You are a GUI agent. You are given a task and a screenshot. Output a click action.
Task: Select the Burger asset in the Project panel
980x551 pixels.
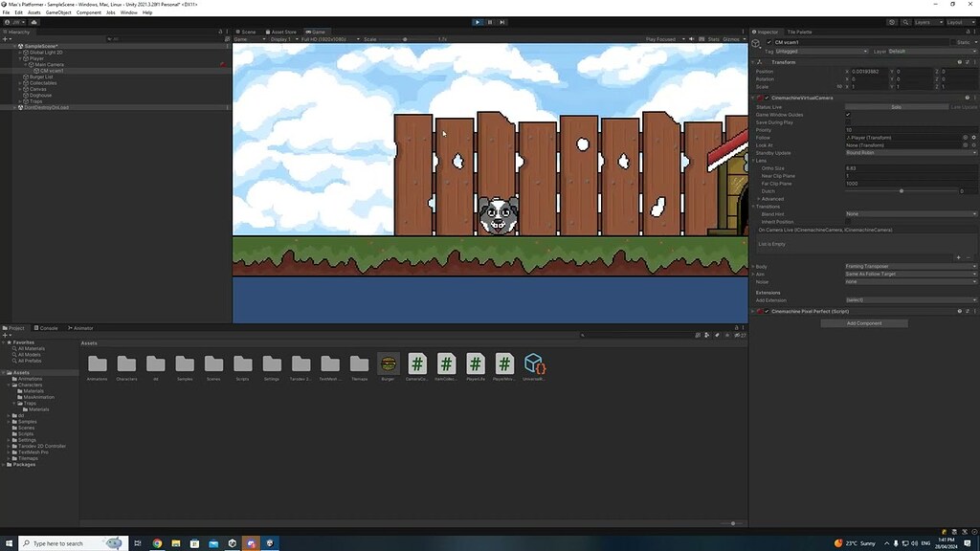[389, 364]
